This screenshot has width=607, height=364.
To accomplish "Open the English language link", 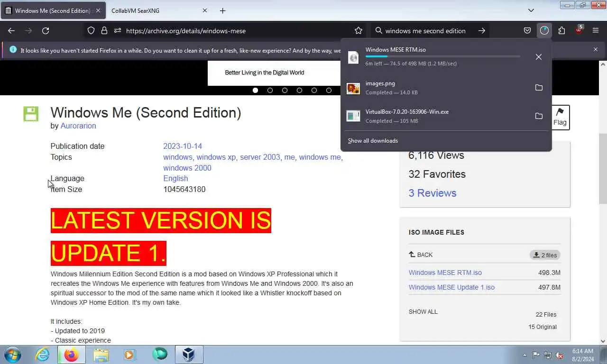I will (175, 178).
